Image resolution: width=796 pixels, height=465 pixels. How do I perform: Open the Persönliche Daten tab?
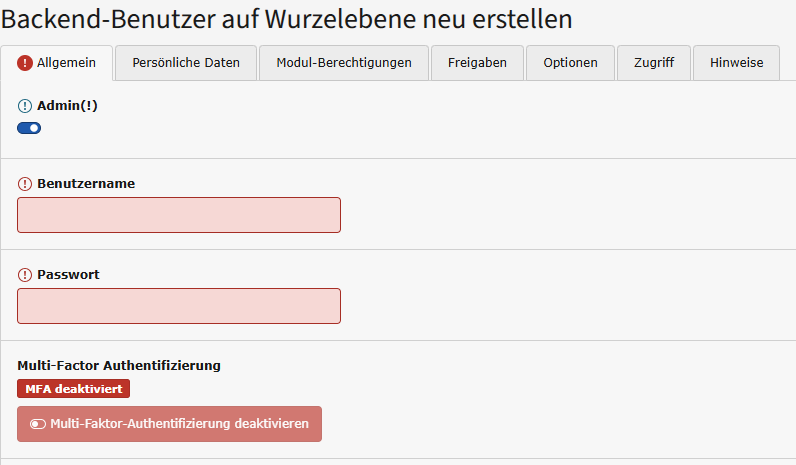[185, 63]
